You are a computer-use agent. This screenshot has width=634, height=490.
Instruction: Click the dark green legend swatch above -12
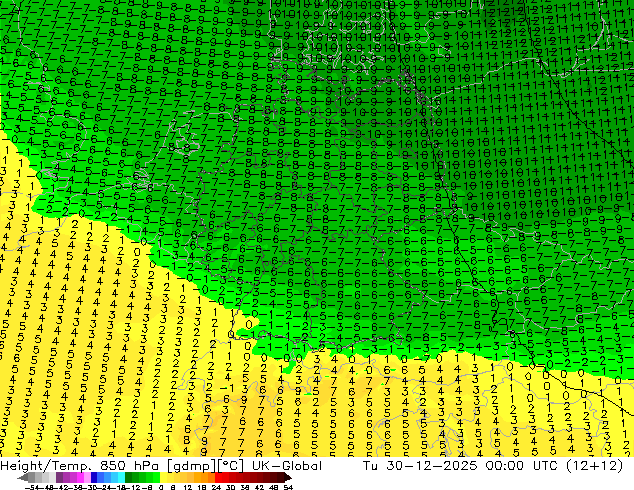tap(129, 477)
